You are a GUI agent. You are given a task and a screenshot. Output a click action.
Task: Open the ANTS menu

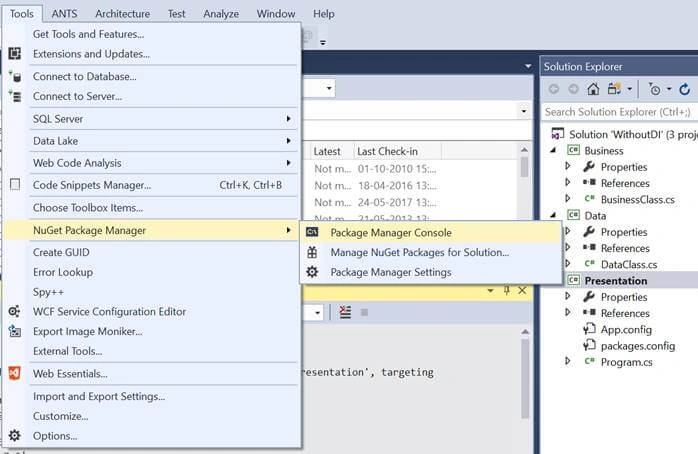[x=64, y=14]
